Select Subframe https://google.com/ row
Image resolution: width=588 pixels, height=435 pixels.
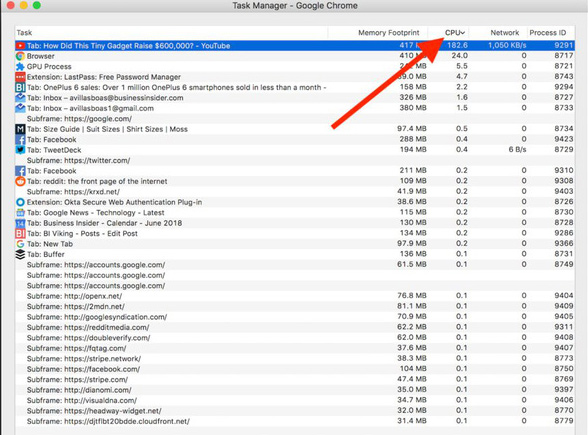pos(295,119)
